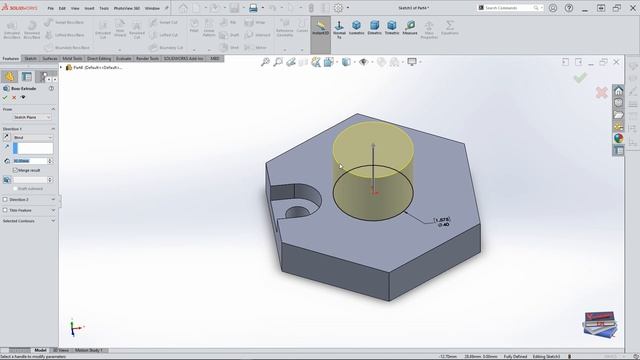Click the depth value spinner arrows
The width and height of the screenshot is (640, 360).
click(50, 161)
